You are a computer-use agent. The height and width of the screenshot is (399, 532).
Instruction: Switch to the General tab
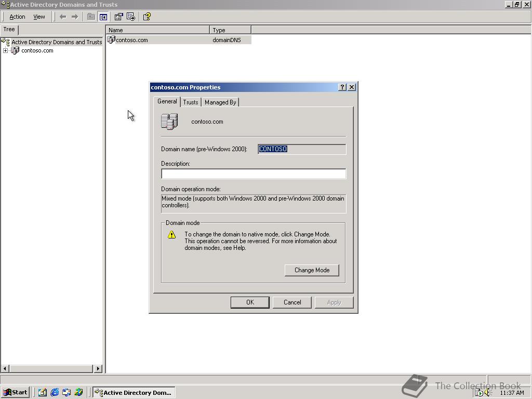click(x=167, y=101)
